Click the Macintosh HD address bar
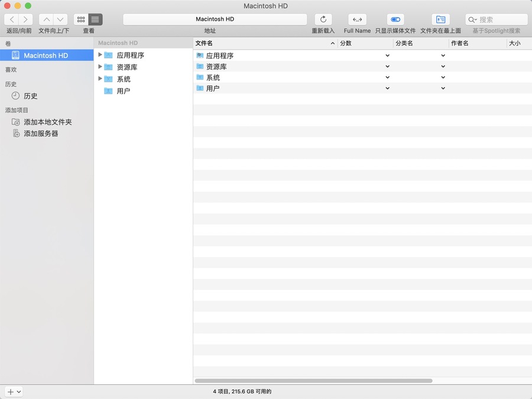The width and height of the screenshot is (532, 399). pos(215,20)
